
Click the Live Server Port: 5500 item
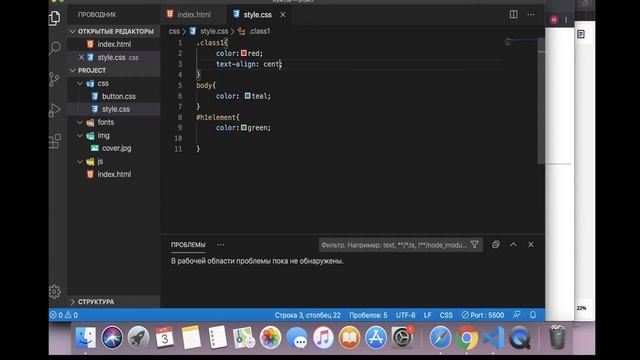pos(483,315)
